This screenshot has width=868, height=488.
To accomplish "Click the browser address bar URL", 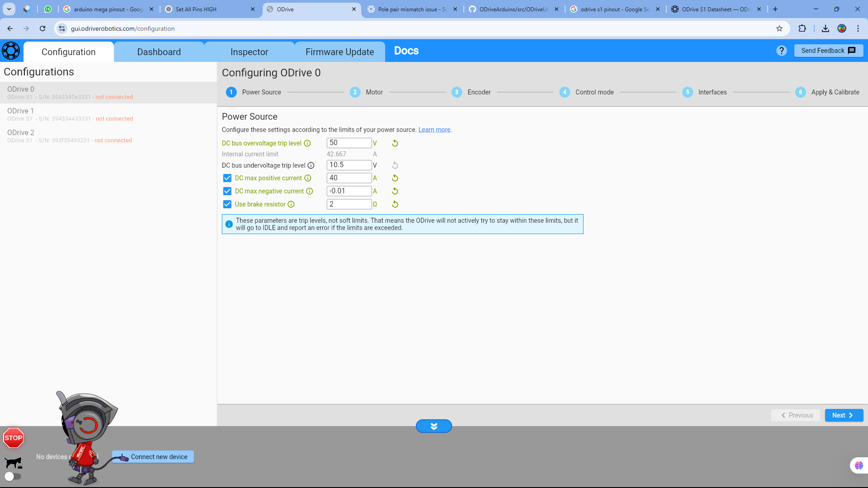I will pos(123,28).
